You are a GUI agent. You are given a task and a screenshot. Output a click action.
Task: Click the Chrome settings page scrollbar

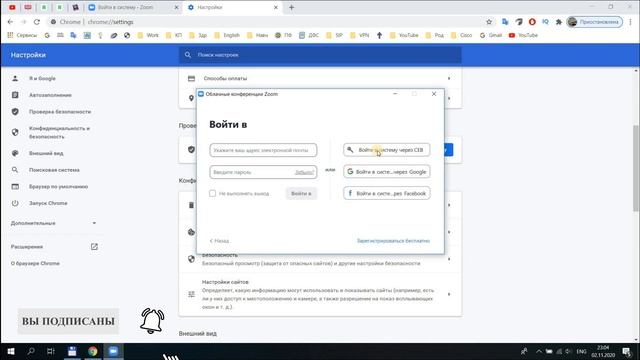click(636, 168)
